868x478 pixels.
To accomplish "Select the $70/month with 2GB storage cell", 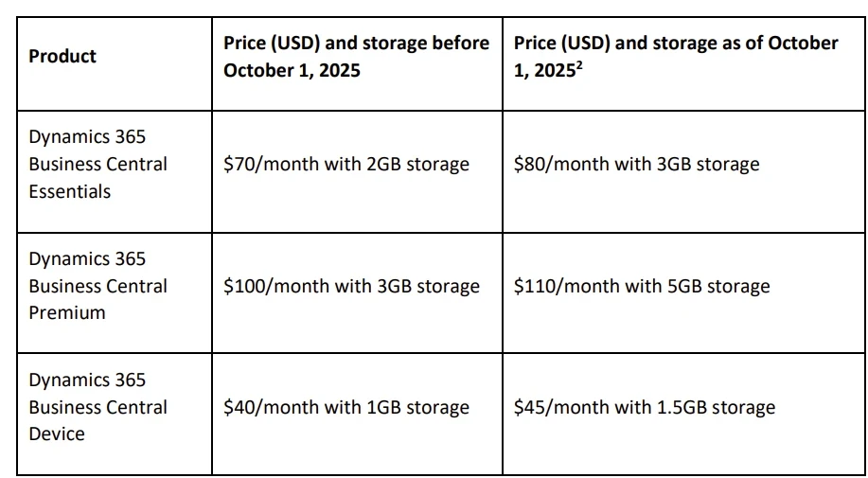I will pyautogui.click(x=346, y=165).
